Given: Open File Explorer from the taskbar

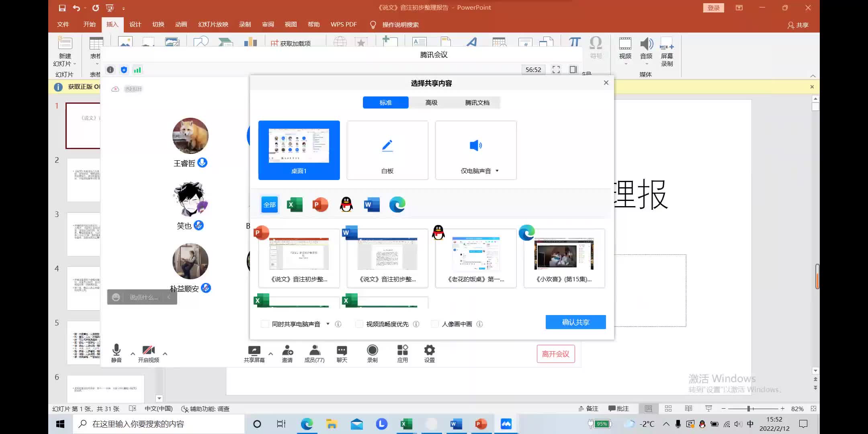Looking at the screenshot, I should (332, 424).
